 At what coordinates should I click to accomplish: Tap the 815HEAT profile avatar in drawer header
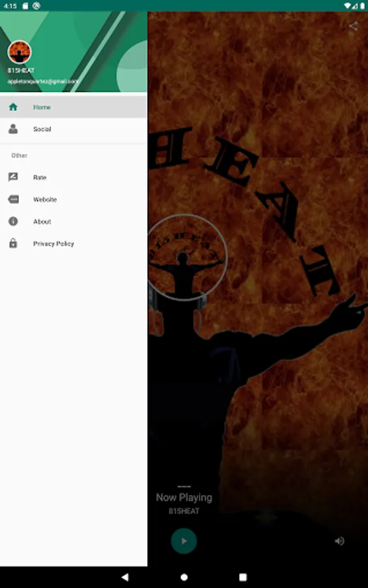20,52
